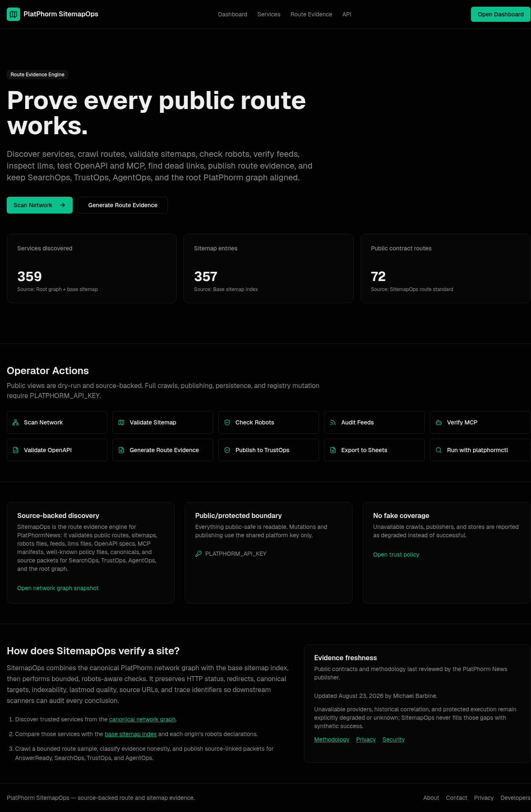The height and width of the screenshot is (812, 531).
Task: Click the PlatPhorm SitemapOps brand name
Action: click(x=61, y=14)
